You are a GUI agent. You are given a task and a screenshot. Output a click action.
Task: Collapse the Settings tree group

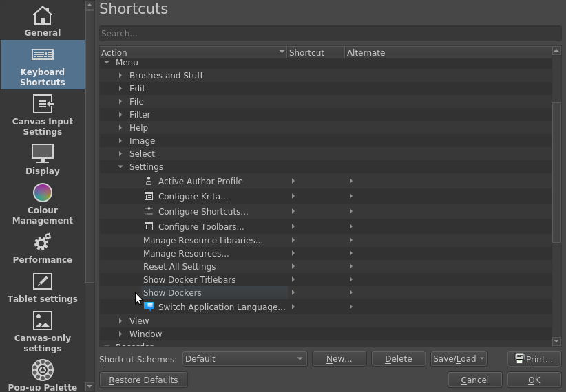click(120, 167)
